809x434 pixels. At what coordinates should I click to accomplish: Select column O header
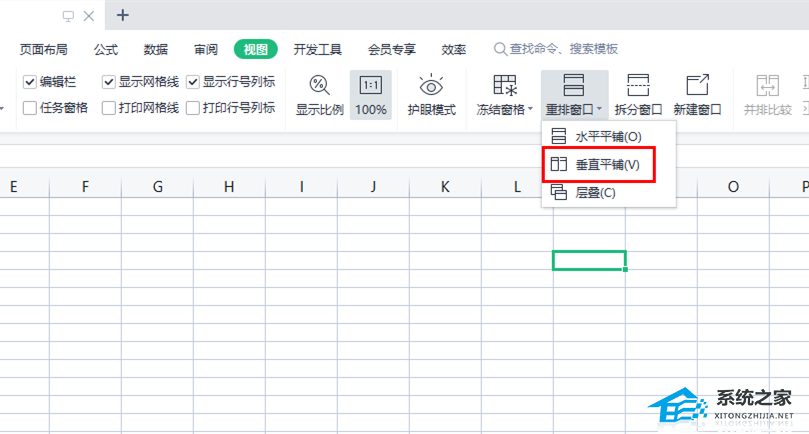pos(733,186)
